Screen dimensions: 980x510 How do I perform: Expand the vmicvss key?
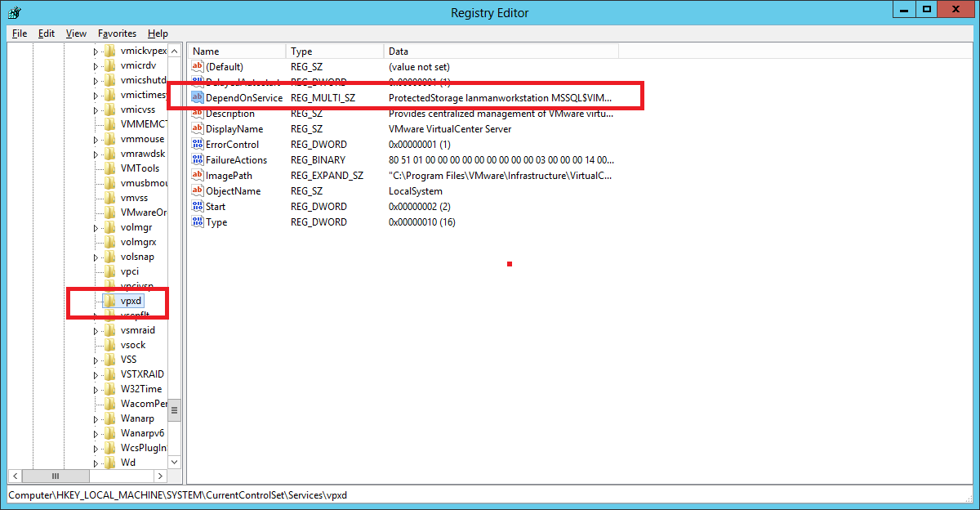click(x=96, y=110)
